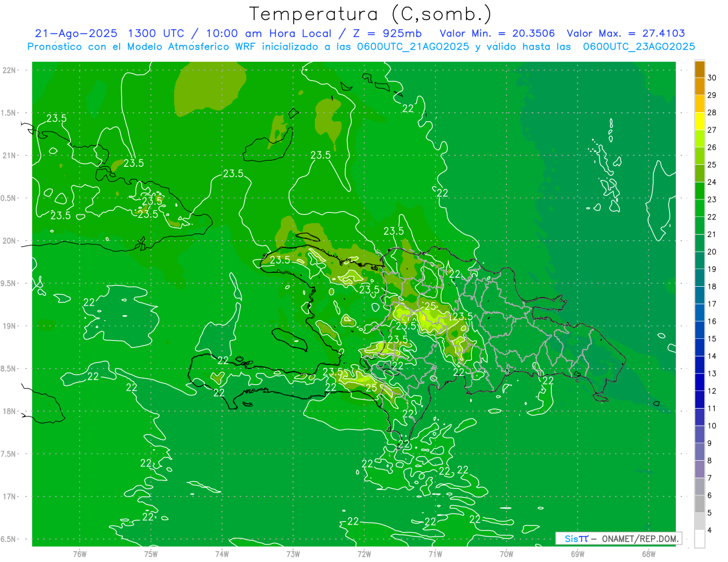Click the "74W" longitude axis label
The height and width of the screenshot is (562, 728).
222,554
